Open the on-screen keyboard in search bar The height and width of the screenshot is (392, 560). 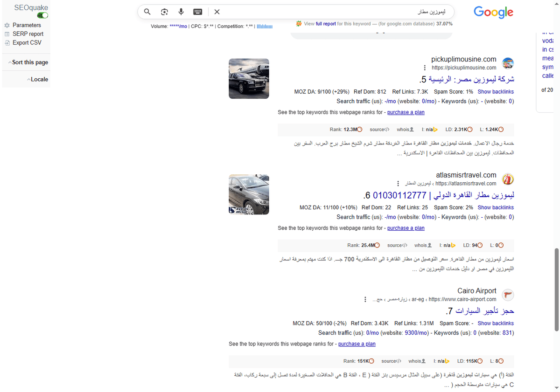[x=197, y=12]
